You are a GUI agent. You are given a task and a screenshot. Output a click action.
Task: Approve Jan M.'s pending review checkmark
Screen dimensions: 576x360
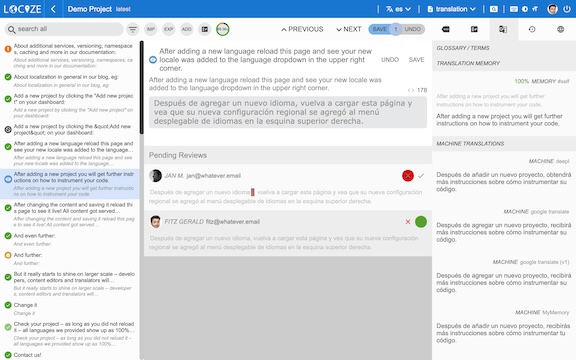pyautogui.click(x=421, y=176)
